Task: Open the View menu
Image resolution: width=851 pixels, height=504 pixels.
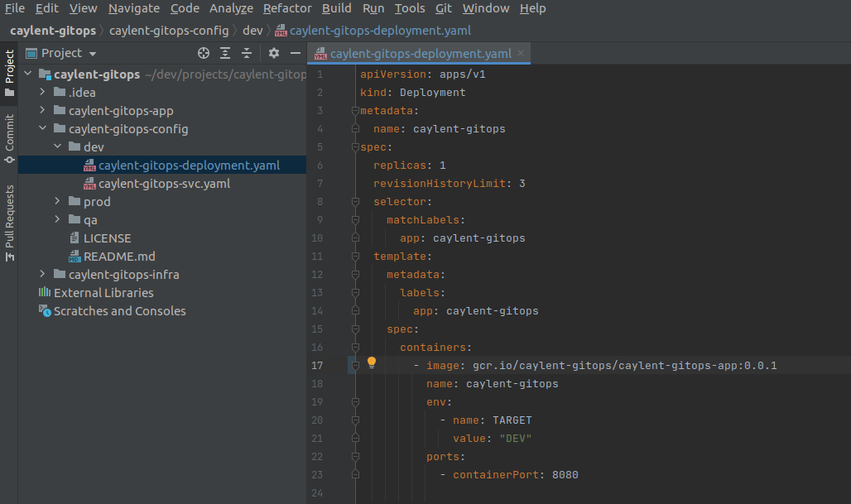Action: click(x=83, y=8)
